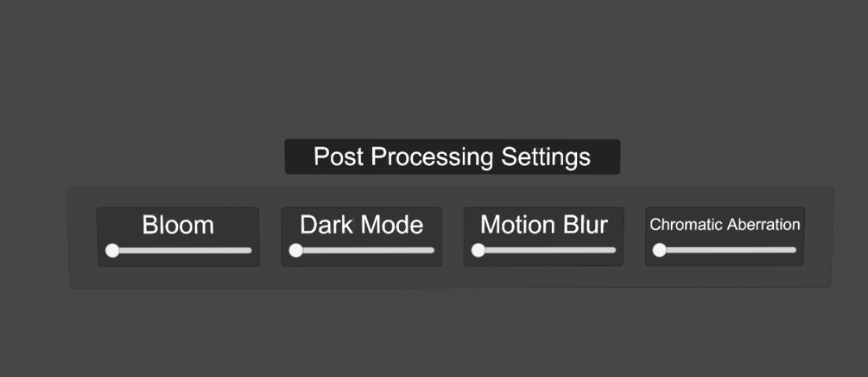The image size is (868, 377).
Task: Set Chromatic Aberration slider to half
Action: [x=727, y=251]
